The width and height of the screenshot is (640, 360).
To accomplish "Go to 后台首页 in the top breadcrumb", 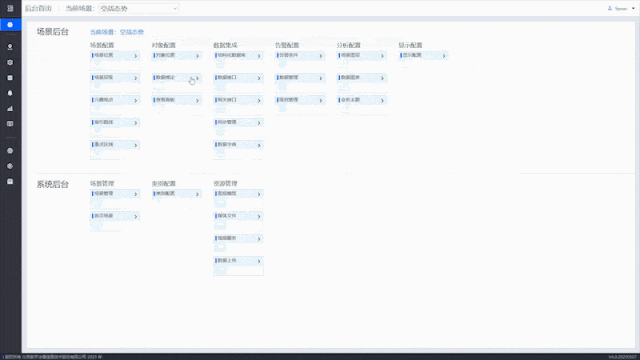I will click(38, 8).
